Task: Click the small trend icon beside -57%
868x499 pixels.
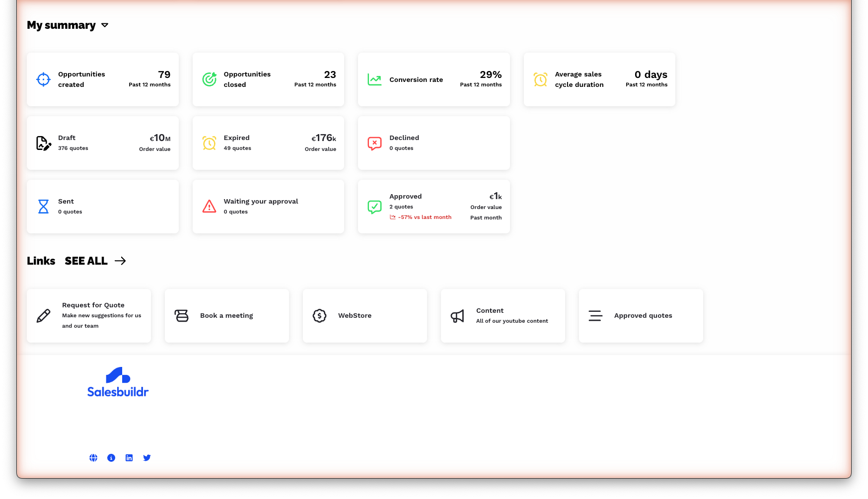Action: click(393, 217)
